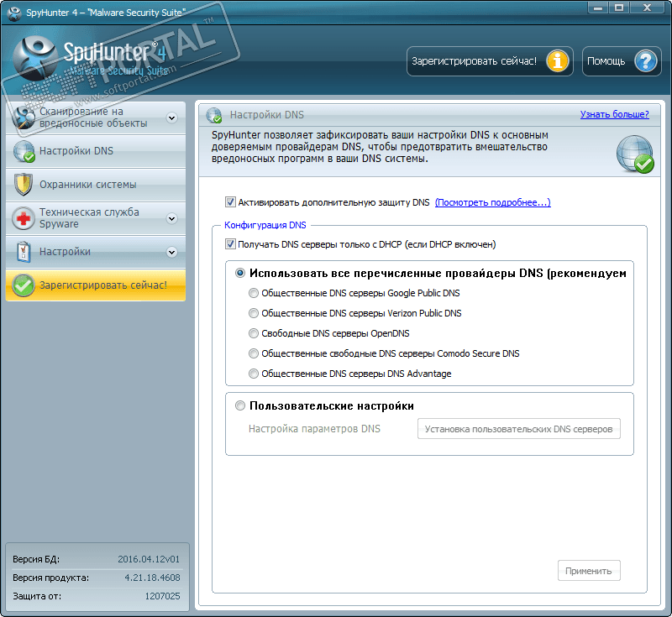The height and width of the screenshot is (617, 672).
Task: Close the SpyHunter window
Action: point(648,8)
